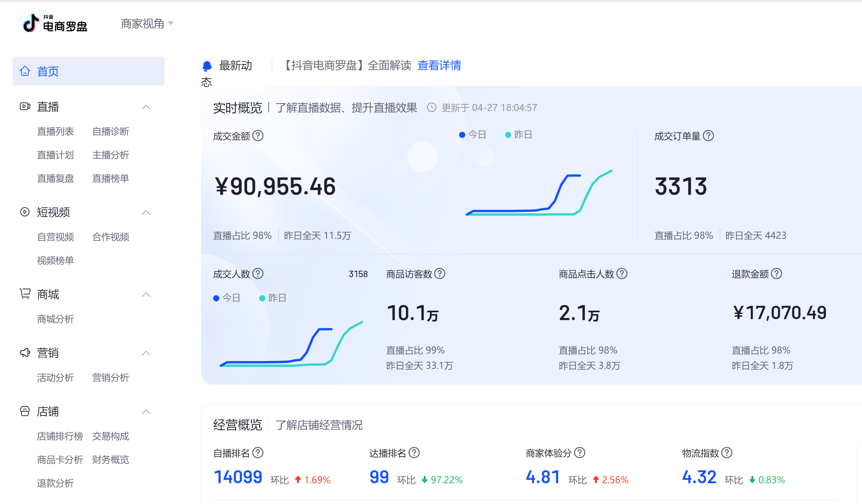
Task: Toggle 昨日 legend in 成交人数 chart
Action: click(x=272, y=298)
